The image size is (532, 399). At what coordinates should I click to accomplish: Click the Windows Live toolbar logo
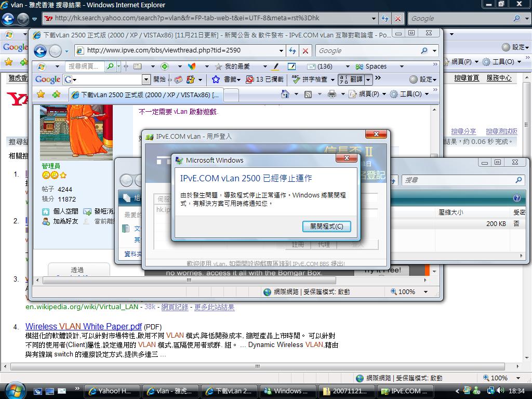click(x=42, y=66)
